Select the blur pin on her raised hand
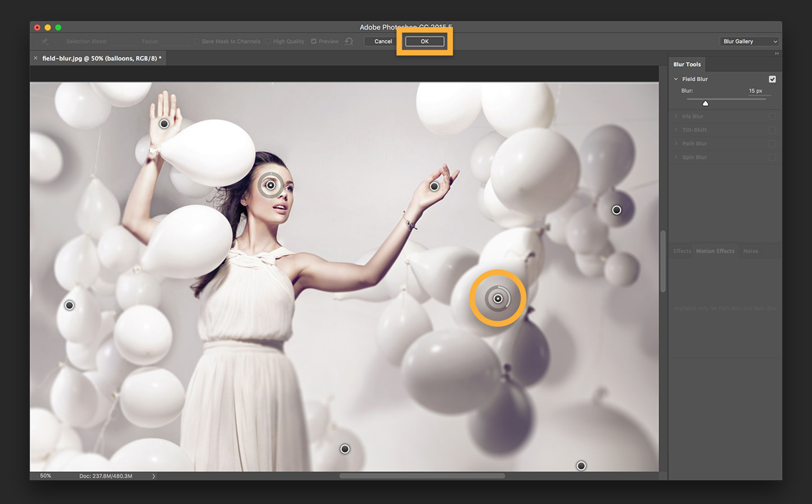 pos(164,123)
